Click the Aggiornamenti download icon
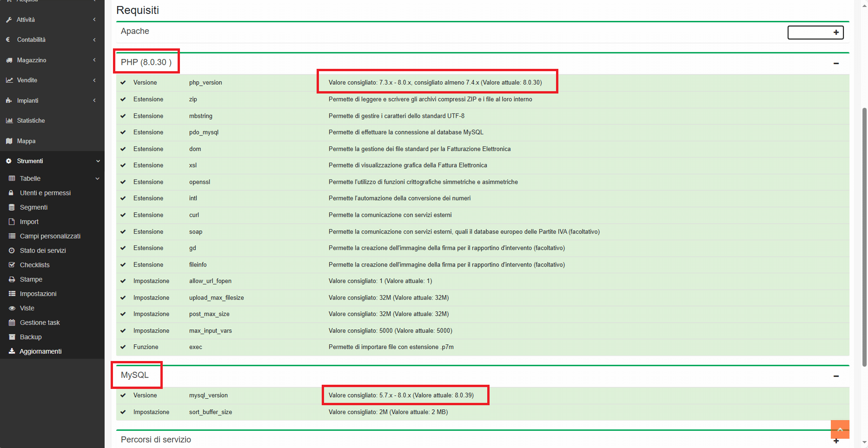This screenshot has width=868, height=448. tap(12, 351)
